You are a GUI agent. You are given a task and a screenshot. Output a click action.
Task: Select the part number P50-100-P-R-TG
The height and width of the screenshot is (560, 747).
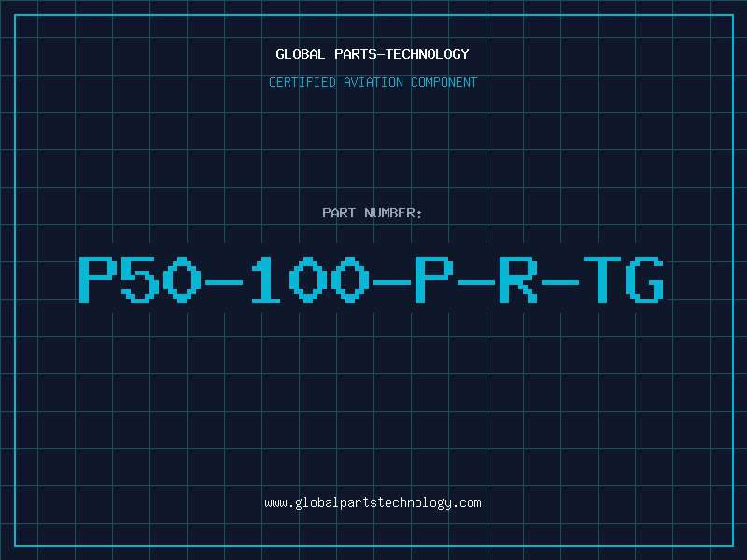coord(372,280)
